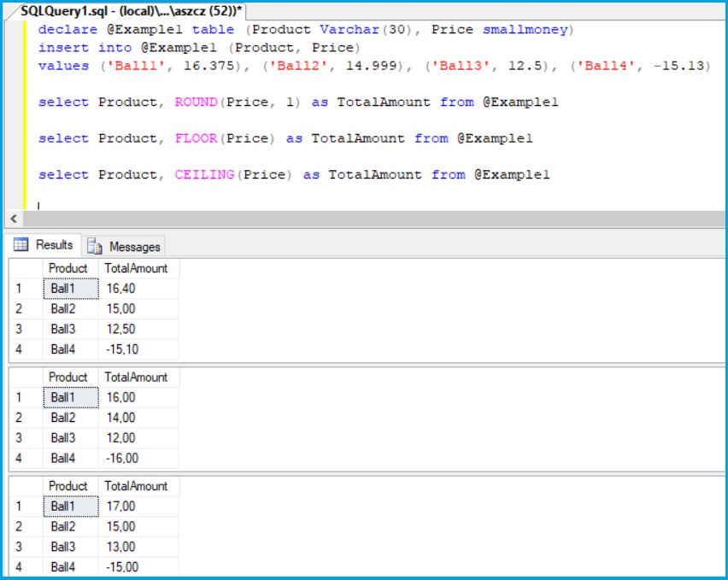Click the Messages tab page icon
Screen dimensions: 728x580
(95, 246)
